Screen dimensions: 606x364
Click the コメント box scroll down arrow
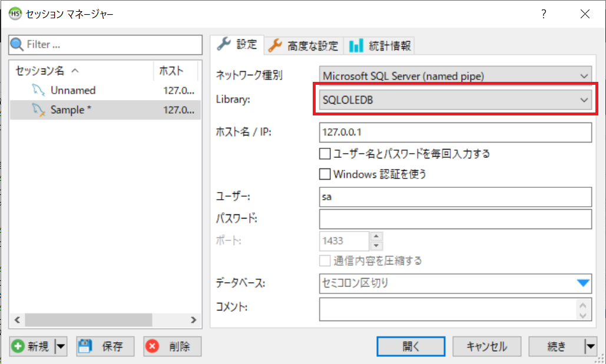tap(583, 315)
